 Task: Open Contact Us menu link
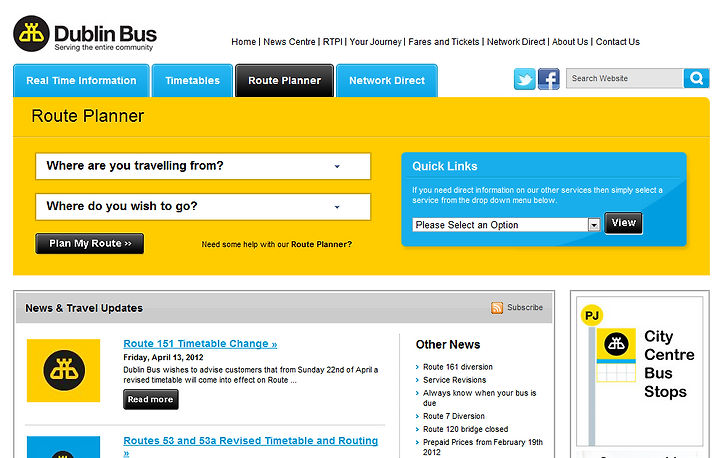coord(618,42)
